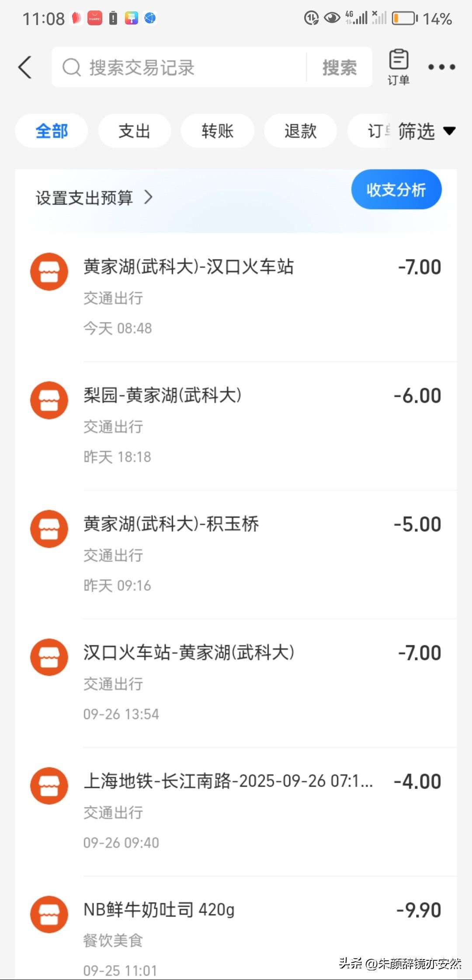The width and height of the screenshot is (472, 980).
Task: Tap the battery indicator in status bar
Action: tap(404, 18)
